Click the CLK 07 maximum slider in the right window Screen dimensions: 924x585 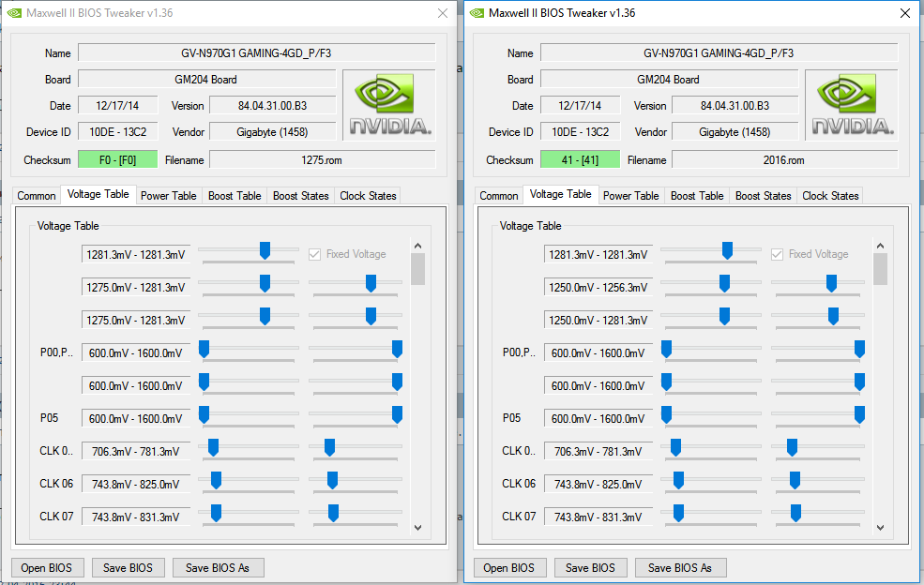tap(796, 513)
